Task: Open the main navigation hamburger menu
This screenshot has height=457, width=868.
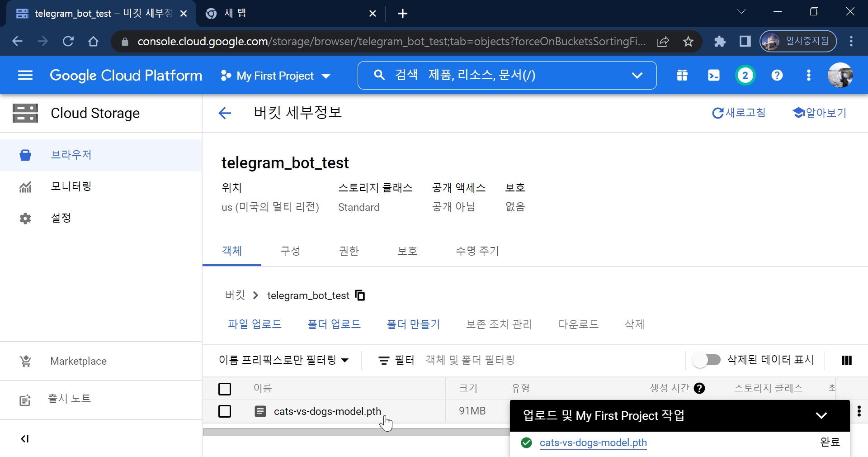Action: (x=25, y=75)
